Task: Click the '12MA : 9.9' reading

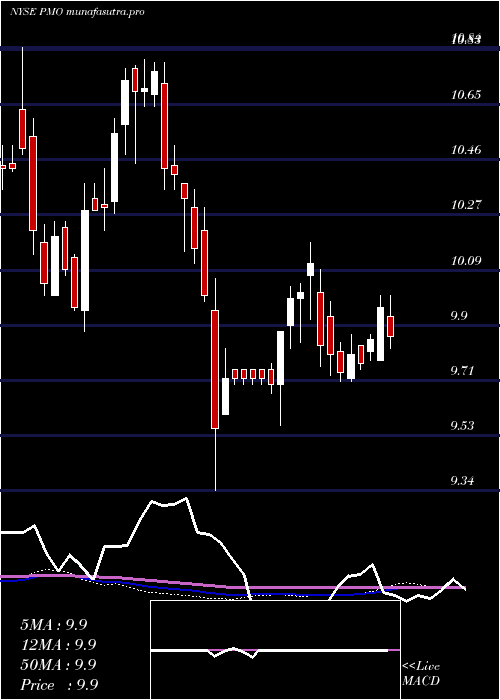Action: coord(58,645)
